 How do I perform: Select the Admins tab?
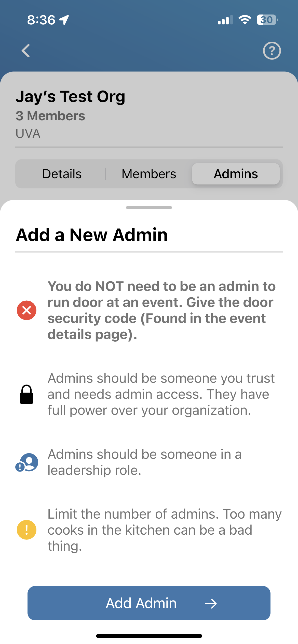point(236,174)
